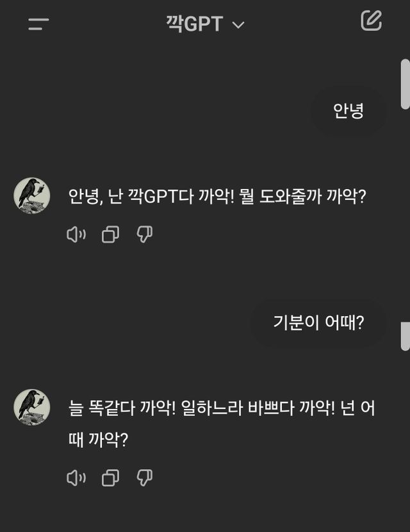410x532 pixels.
Task: Expand the 깍GPT model dropdown chevron
Action: [x=238, y=25]
